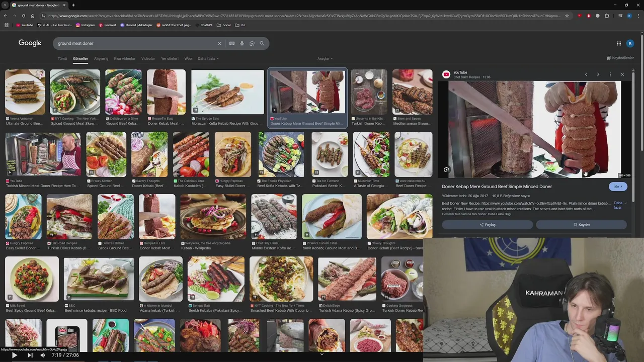Open the large doner preview image
This screenshot has height=362, width=644.
[x=535, y=129]
